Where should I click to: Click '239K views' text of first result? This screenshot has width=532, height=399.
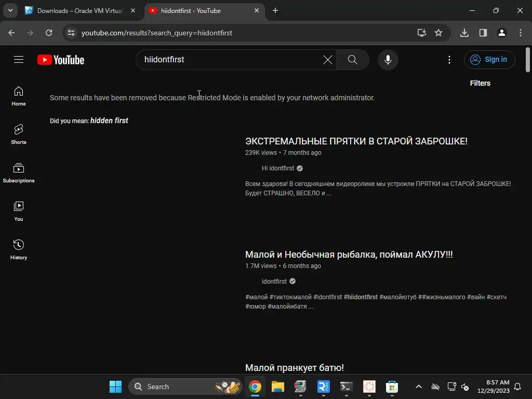point(261,153)
